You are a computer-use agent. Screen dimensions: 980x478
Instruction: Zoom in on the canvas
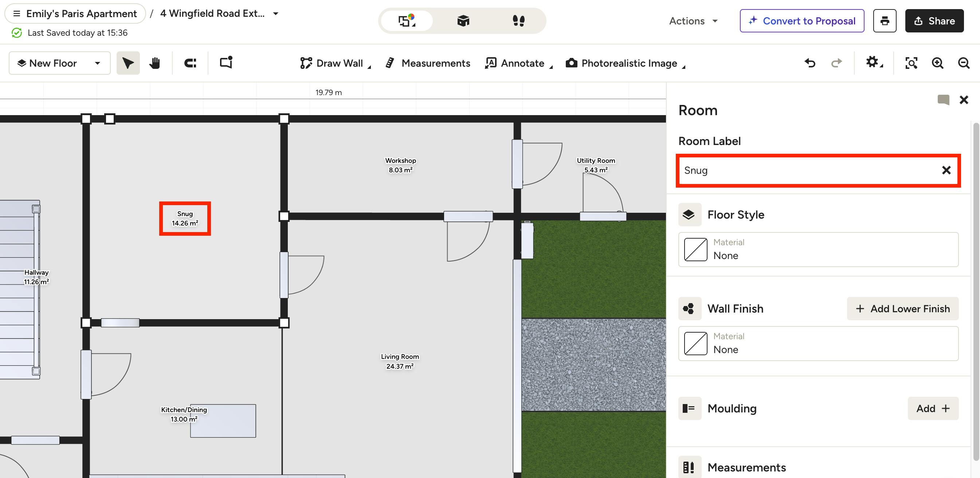937,63
